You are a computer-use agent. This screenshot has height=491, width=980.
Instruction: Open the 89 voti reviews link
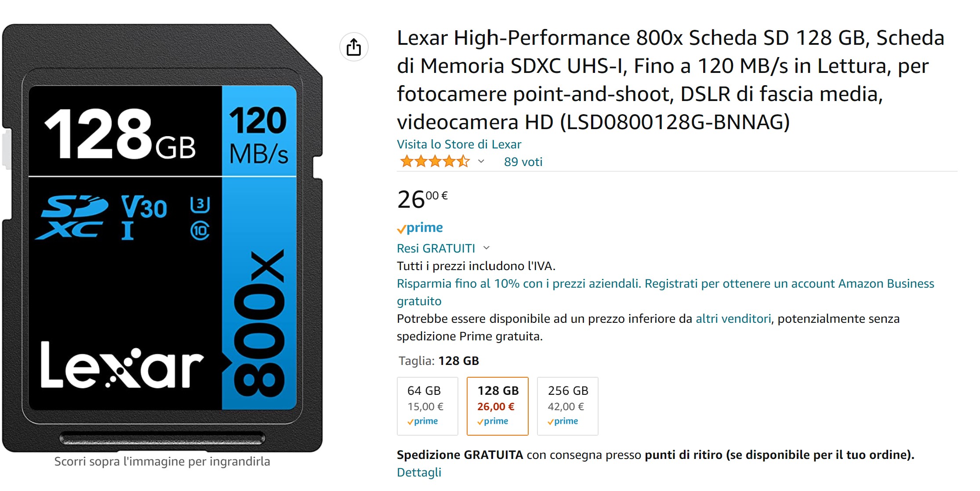(523, 162)
